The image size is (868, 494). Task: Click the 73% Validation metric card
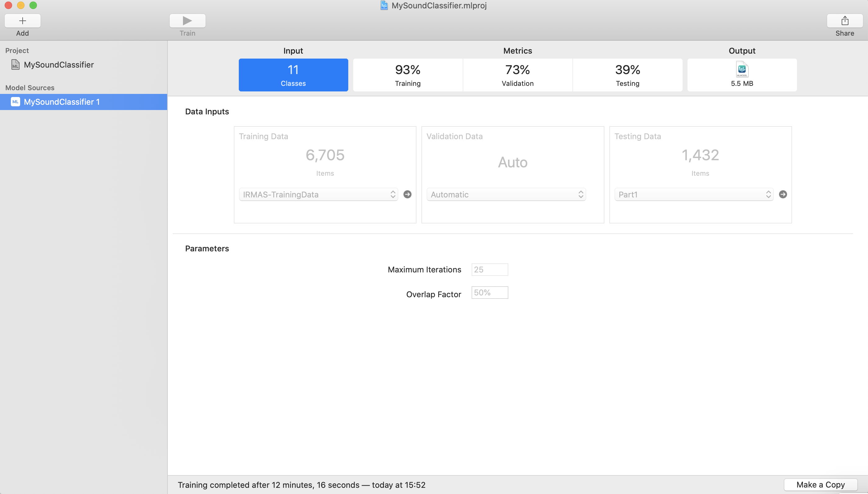pos(517,75)
